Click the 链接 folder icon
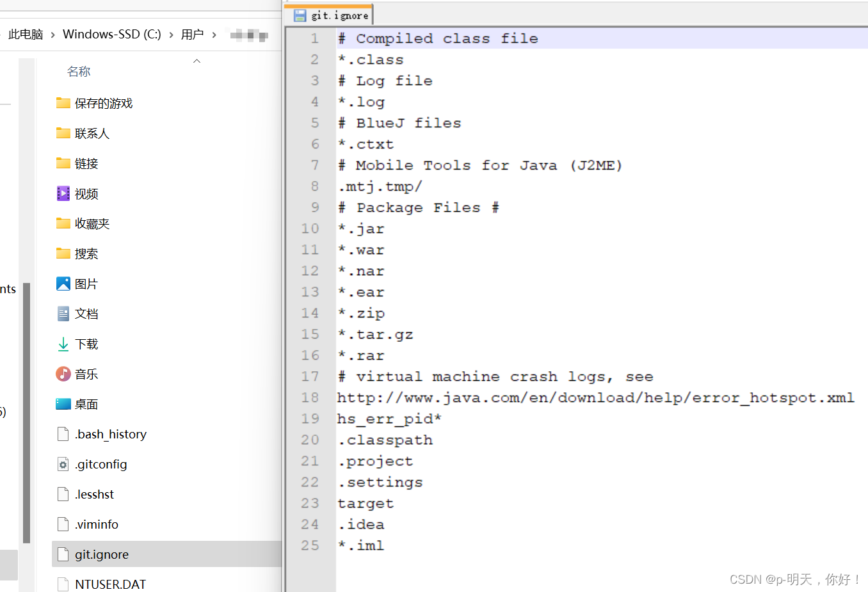This screenshot has height=592, width=868. point(63,163)
